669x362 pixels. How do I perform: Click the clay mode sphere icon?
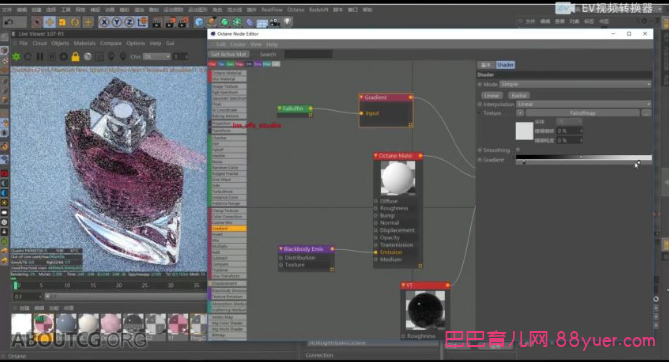(x=87, y=56)
